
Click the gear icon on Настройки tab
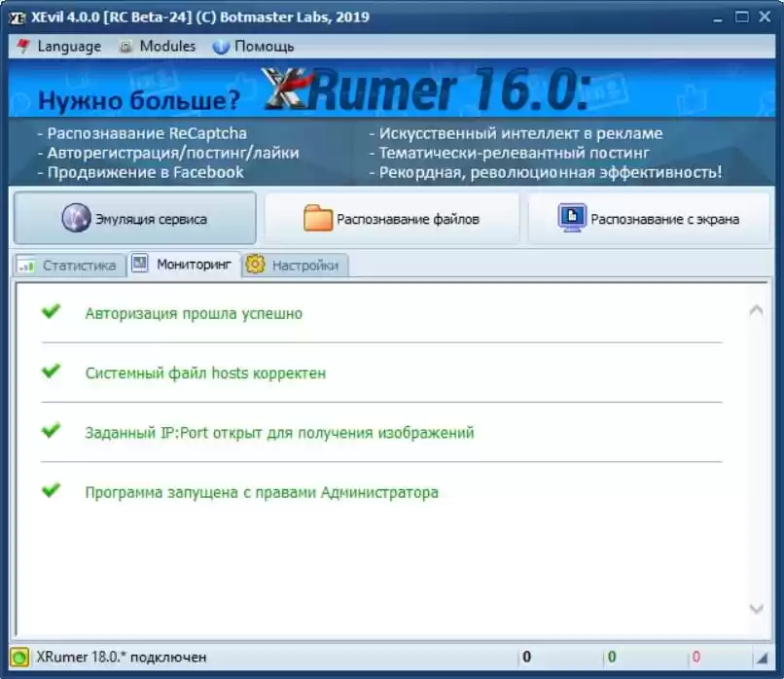255,264
